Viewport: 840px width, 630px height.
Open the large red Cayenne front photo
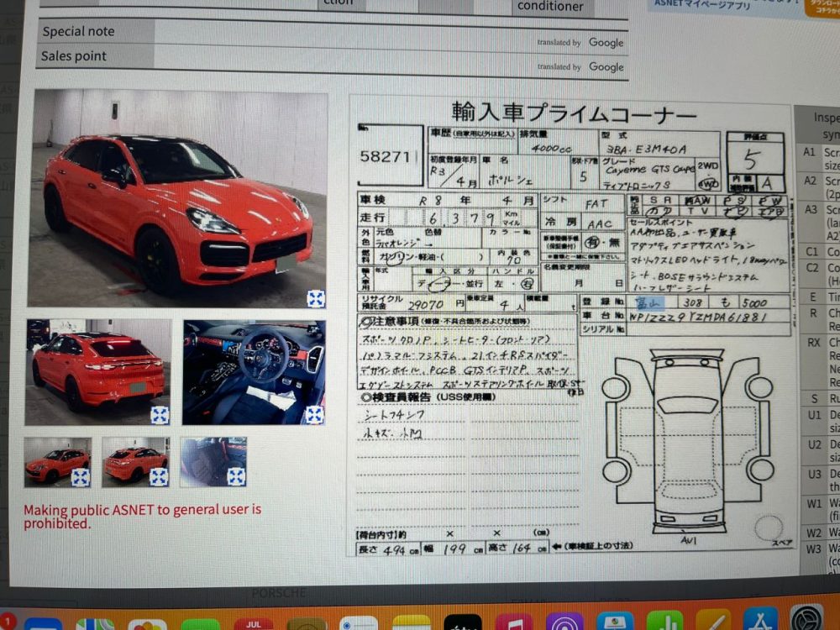(176, 197)
